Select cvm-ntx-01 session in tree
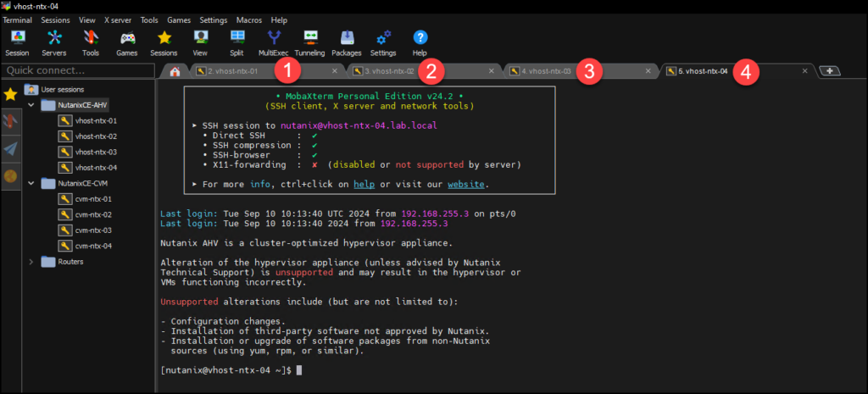The width and height of the screenshot is (868, 394). click(86, 198)
